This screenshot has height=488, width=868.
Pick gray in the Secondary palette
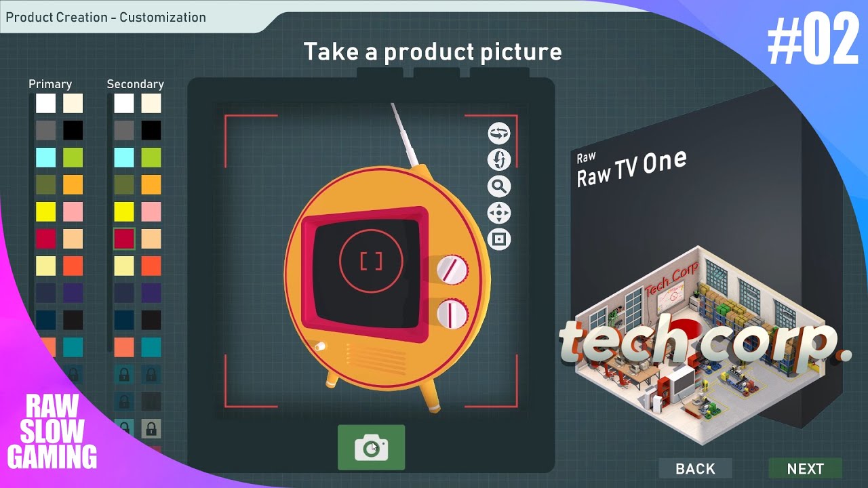pyautogui.click(x=124, y=130)
